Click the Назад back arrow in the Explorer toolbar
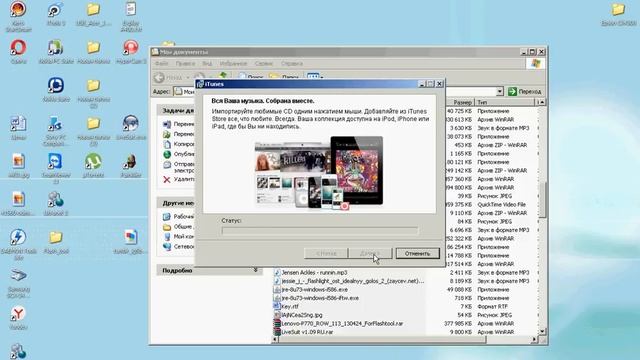The height and width of the screenshot is (360, 640). (x=159, y=77)
